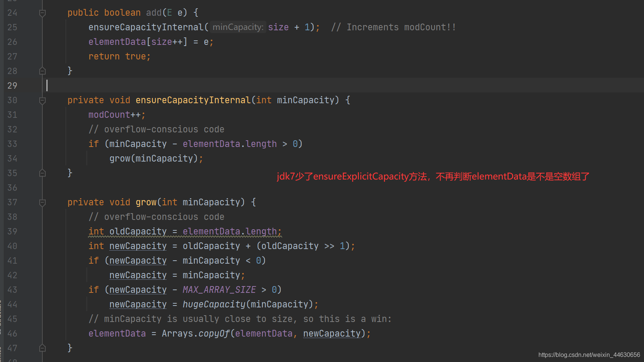Click Arrays.copyOf call on line 46

click(195, 334)
